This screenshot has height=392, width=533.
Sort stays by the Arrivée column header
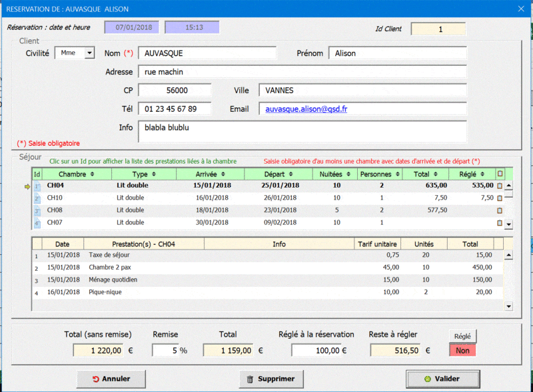point(207,174)
